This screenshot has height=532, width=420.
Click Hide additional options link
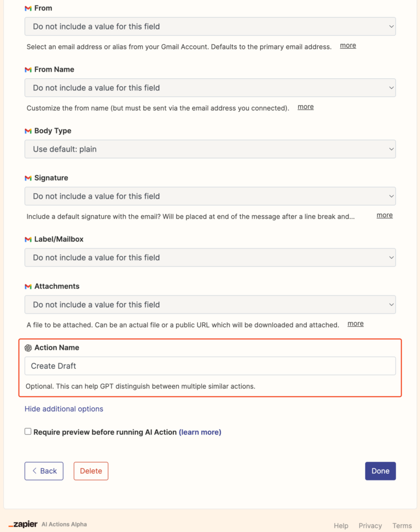64,409
